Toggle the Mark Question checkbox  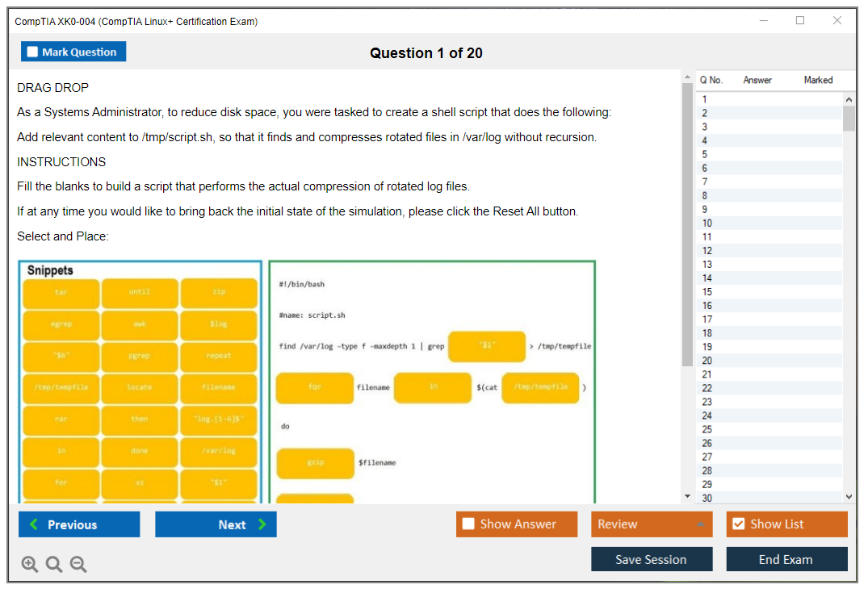(x=33, y=52)
